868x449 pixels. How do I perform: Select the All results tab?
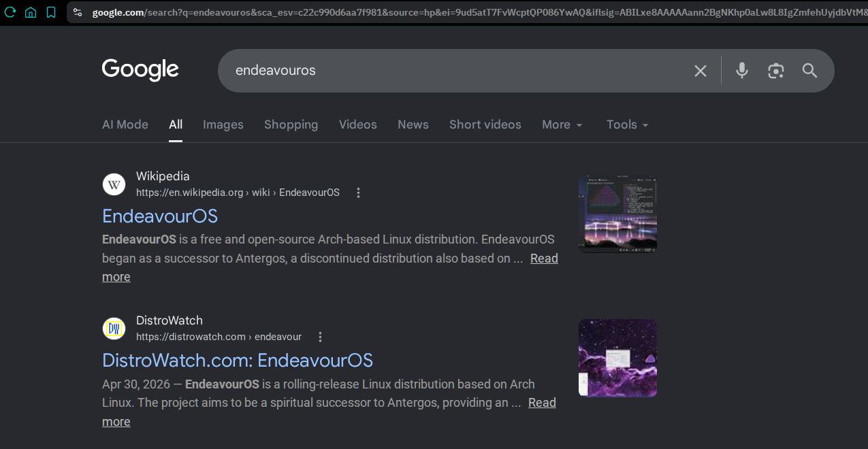(176, 124)
